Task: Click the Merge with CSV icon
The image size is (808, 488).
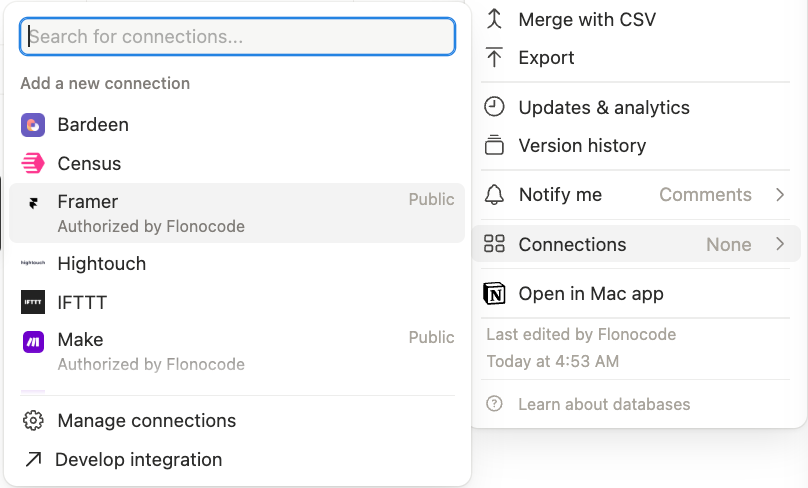Action: [x=494, y=19]
